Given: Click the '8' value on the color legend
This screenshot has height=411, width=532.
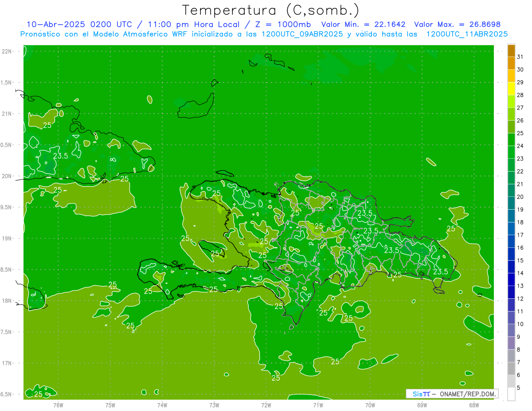Looking at the screenshot, I should click(x=519, y=349).
